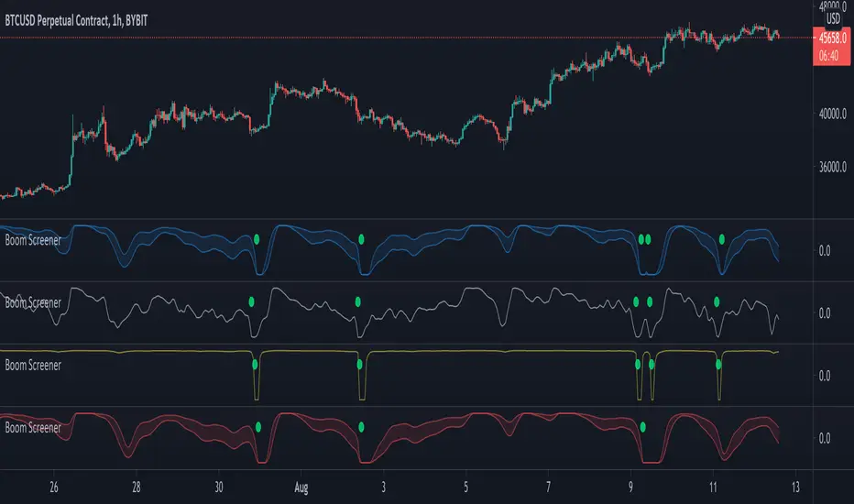Click green dot near 11 in blue pane
The width and height of the screenshot is (854, 504).
coord(722,239)
